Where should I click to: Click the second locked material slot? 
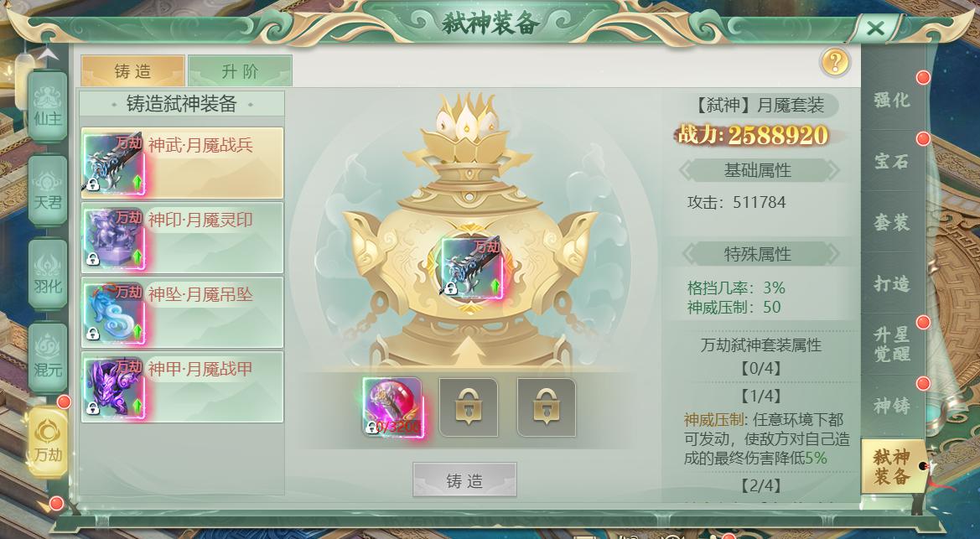[547, 407]
